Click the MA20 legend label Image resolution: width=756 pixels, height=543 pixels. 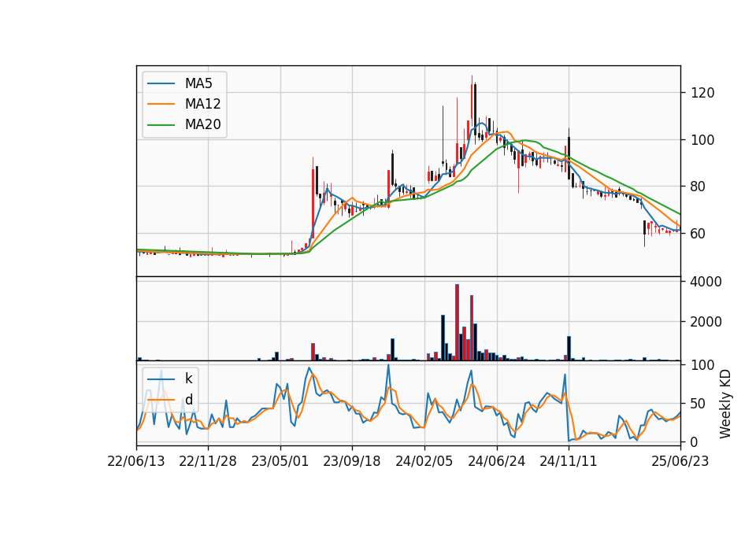202,124
